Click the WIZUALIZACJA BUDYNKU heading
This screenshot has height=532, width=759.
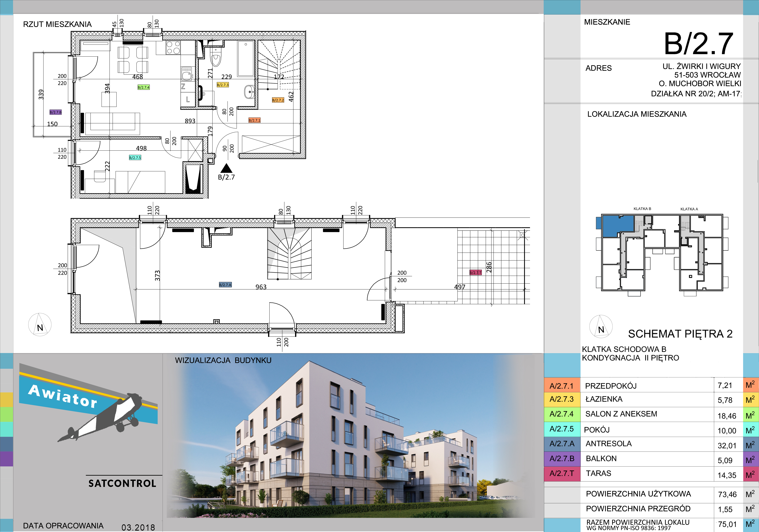(223, 360)
